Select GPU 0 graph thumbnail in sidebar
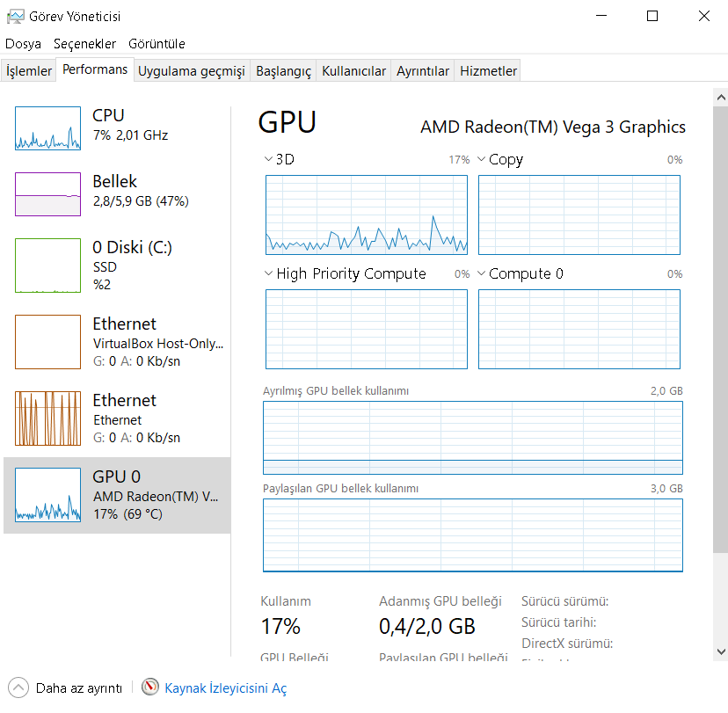This screenshot has height=713, width=728. pyautogui.click(x=47, y=495)
